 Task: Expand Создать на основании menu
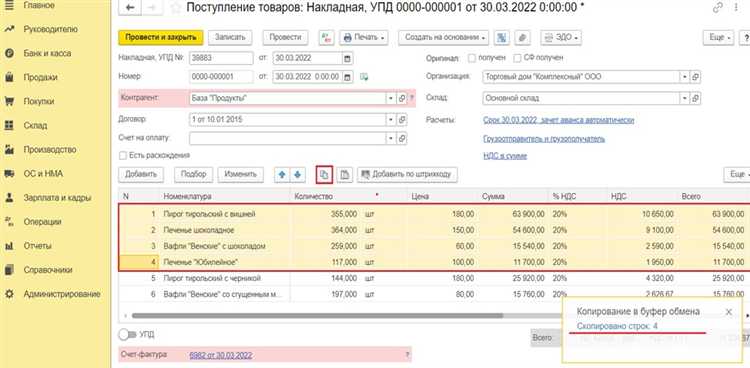[443, 37]
